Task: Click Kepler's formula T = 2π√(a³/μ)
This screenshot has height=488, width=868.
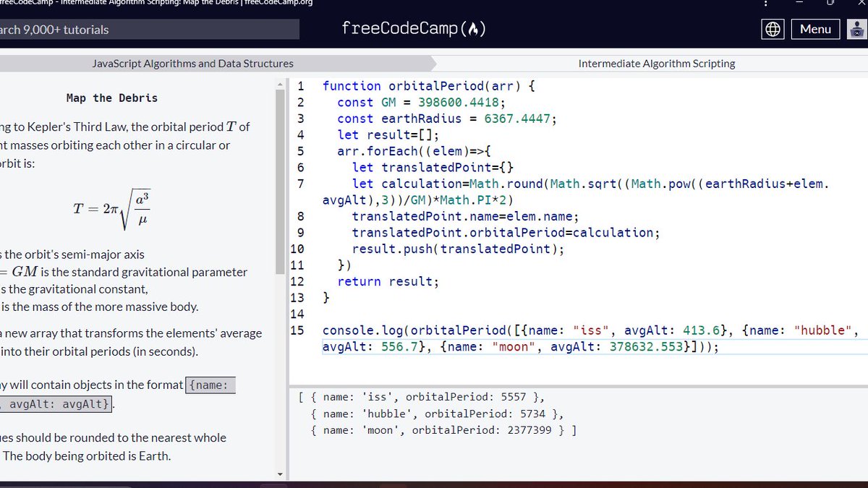Action: (x=113, y=208)
